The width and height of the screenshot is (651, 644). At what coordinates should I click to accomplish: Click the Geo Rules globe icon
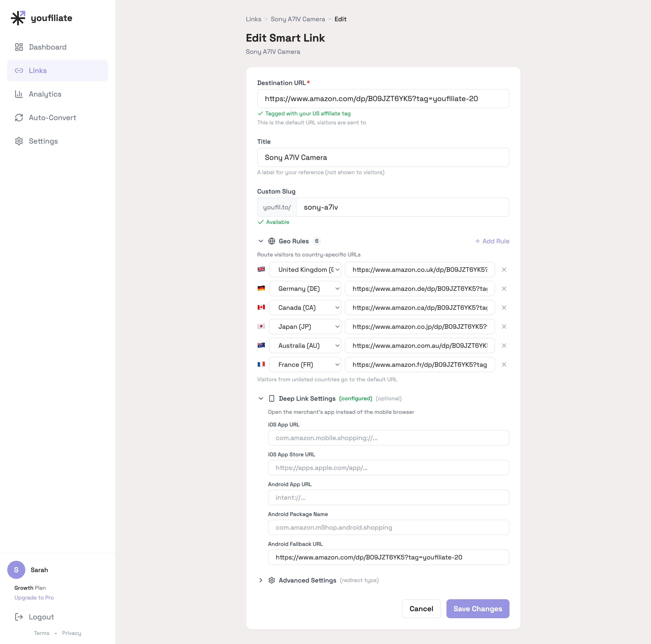(x=271, y=241)
